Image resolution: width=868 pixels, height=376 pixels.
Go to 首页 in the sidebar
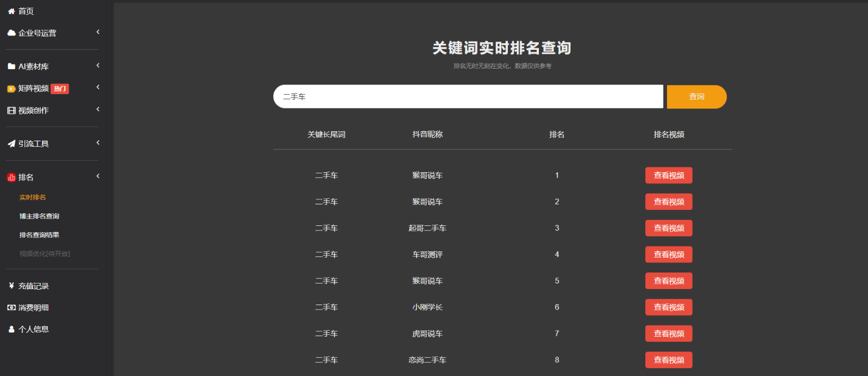tap(26, 11)
